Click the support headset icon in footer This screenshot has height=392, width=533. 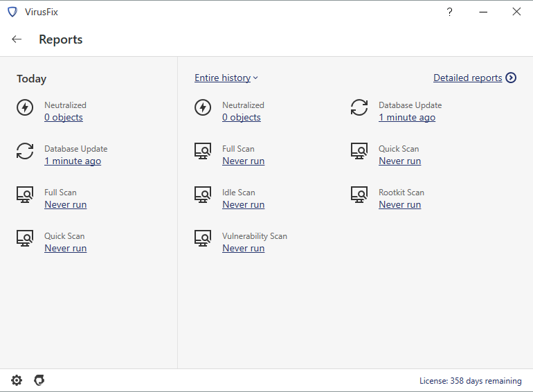39,380
